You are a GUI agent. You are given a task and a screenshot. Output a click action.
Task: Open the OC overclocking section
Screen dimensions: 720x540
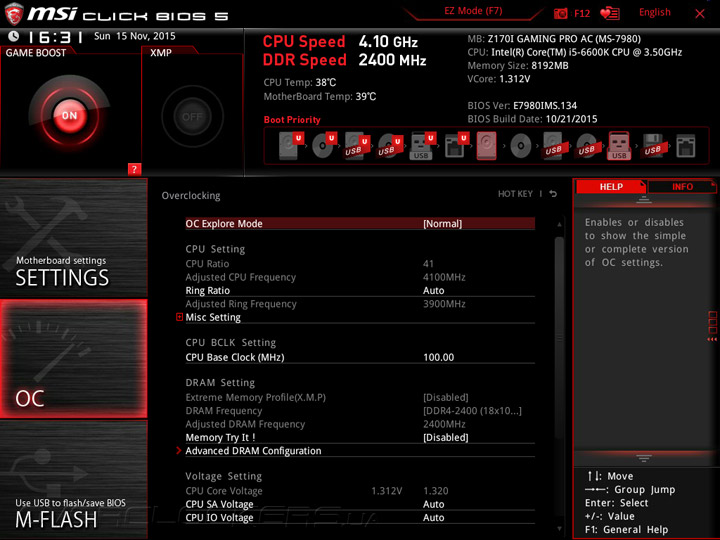[73, 359]
